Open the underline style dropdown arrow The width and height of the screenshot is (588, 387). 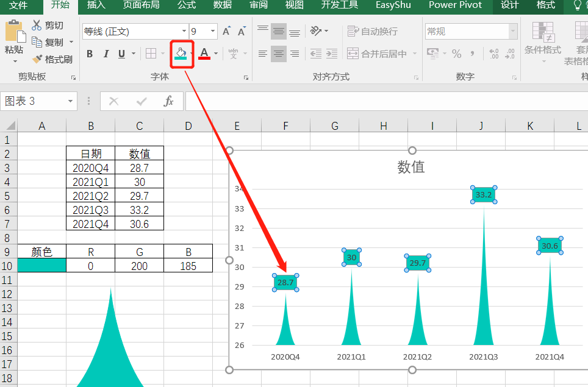tap(134, 54)
